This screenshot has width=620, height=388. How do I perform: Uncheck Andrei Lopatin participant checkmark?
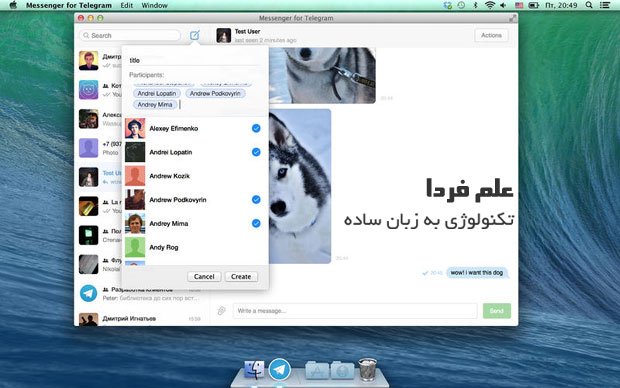[256, 152]
